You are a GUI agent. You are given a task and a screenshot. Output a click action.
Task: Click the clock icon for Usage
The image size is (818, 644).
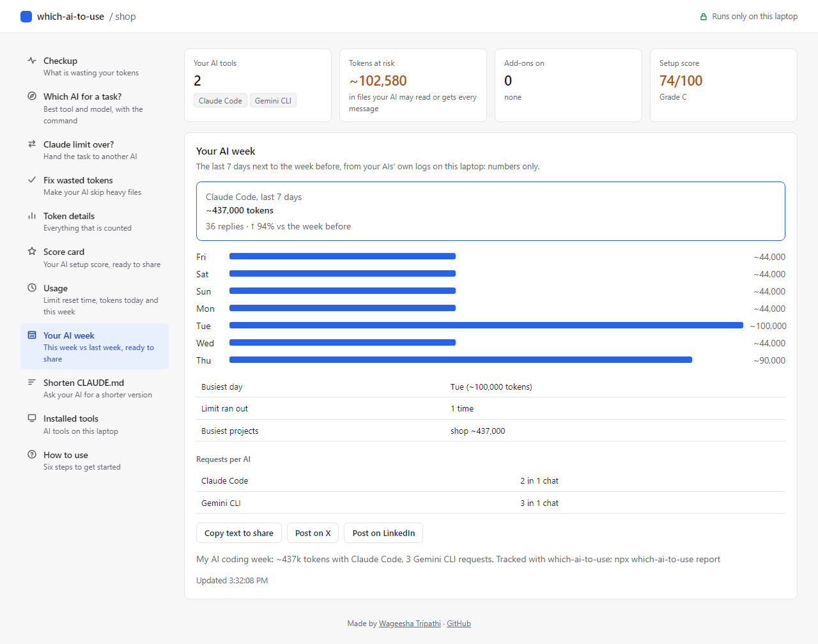(x=32, y=288)
